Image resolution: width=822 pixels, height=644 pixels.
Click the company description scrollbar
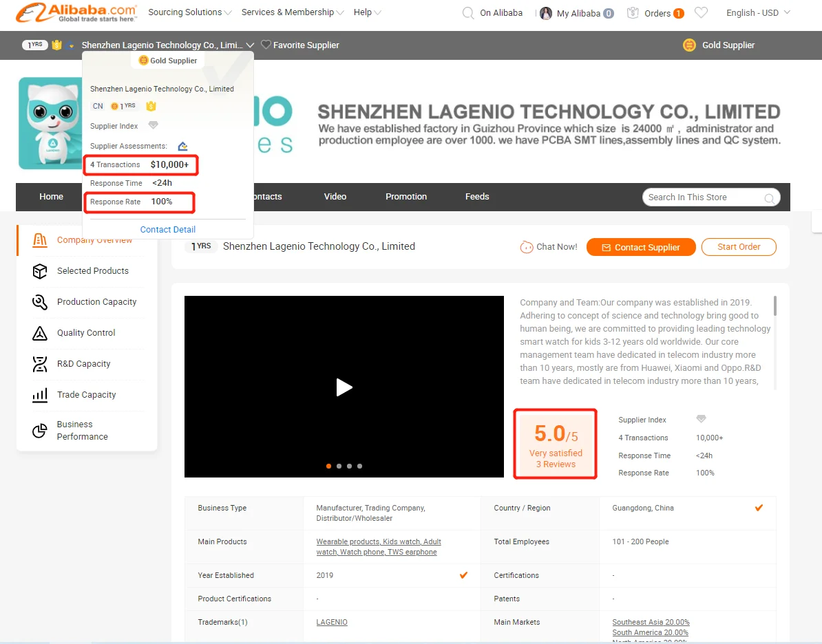[774, 306]
